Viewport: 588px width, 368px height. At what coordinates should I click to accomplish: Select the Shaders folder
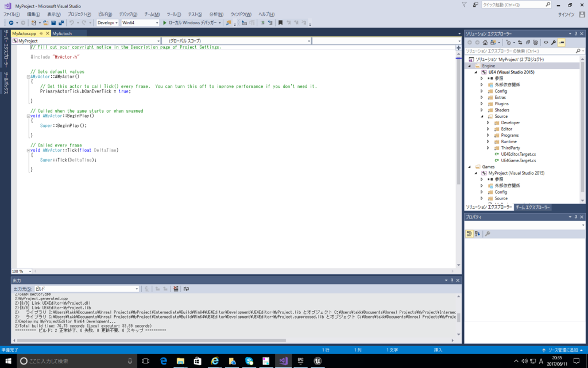[x=502, y=110]
